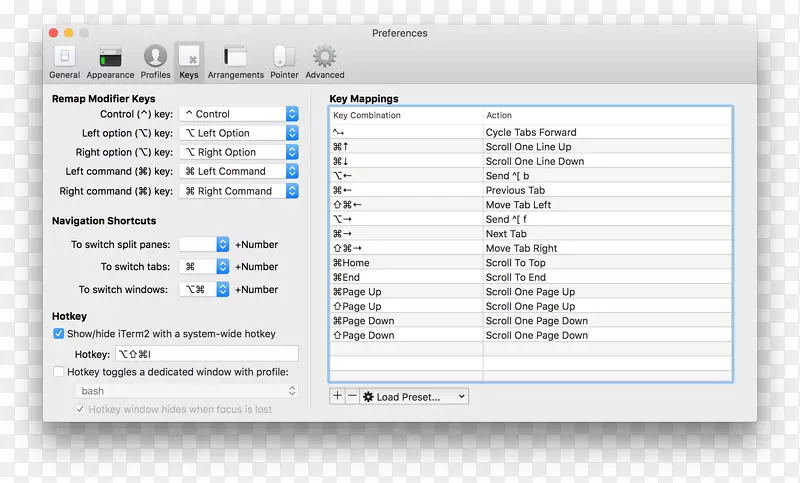The height and width of the screenshot is (483, 800).
Task: Toggle Hotkey window hides when focus lost
Action: [81, 409]
